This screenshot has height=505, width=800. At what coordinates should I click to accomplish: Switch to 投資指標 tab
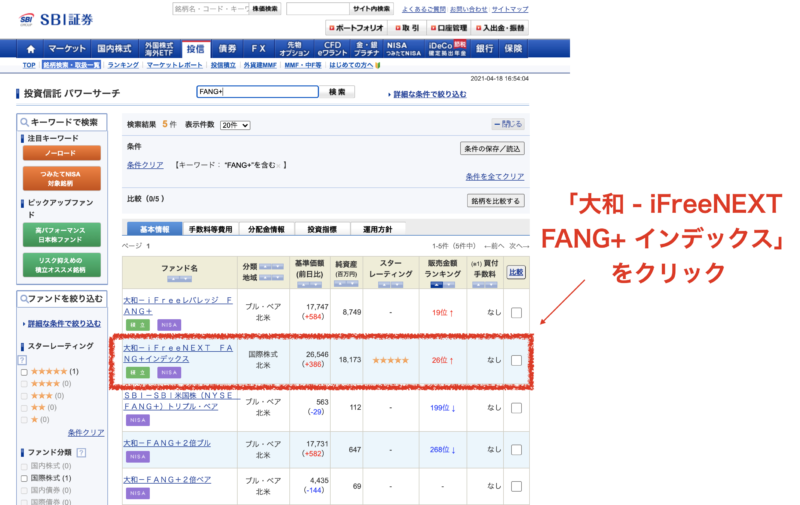pyautogui.click(x=322, y=230)
